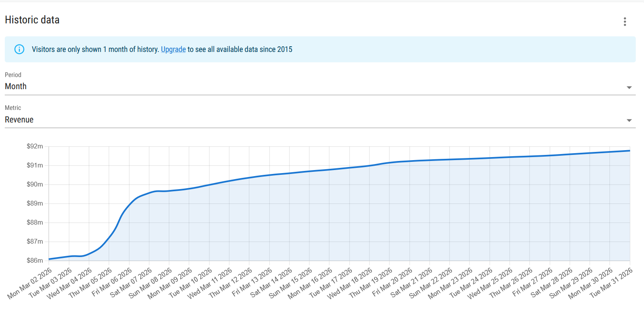Screen dimensions: 644x312
Task: Click the Thu Mar 12 2026 axis label
Action: click(x=230, y=283)
